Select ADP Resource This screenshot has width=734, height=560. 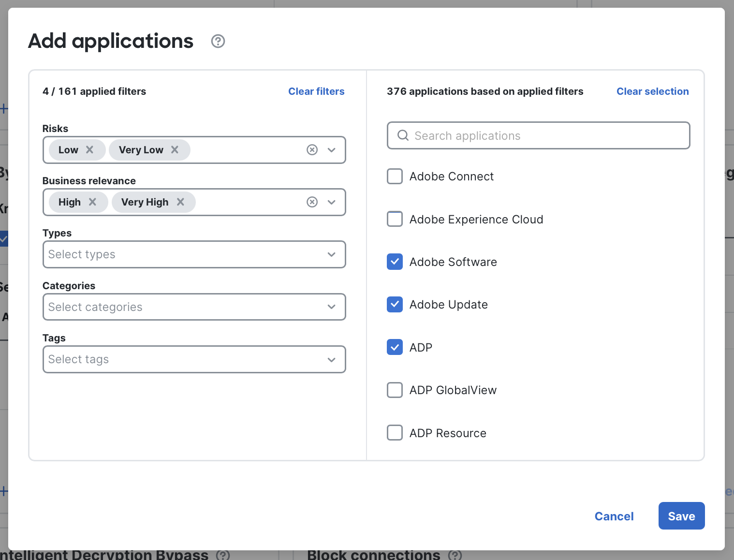(395, 432)
